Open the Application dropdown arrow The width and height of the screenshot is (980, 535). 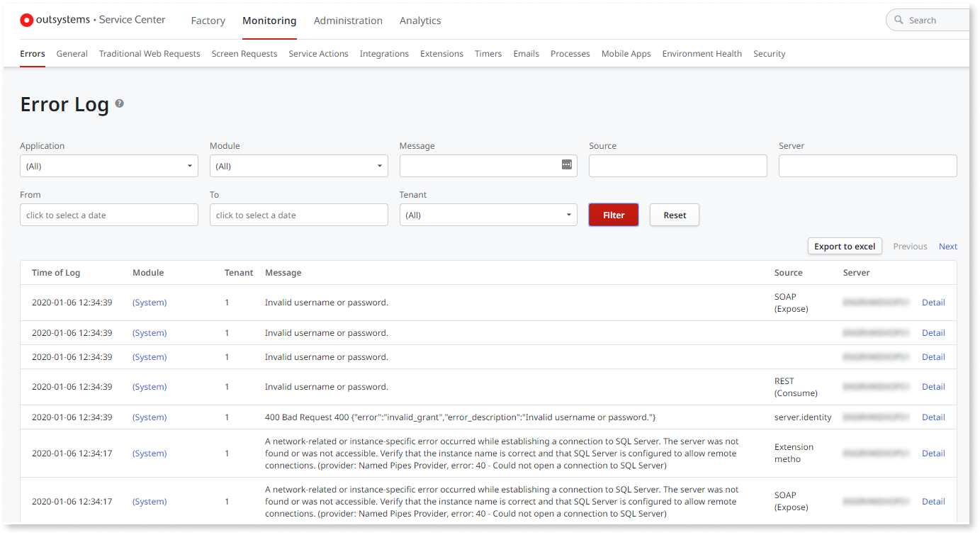(x=191, y=166)
